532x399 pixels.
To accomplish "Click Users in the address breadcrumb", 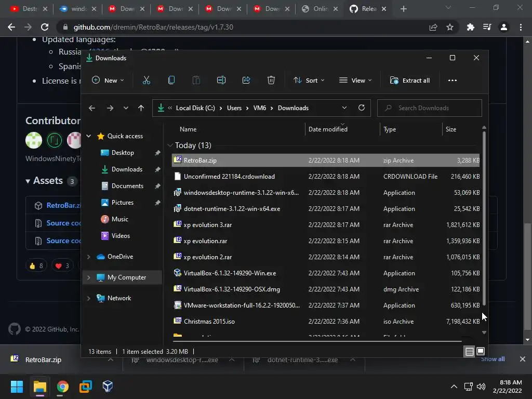I will [x=234, y=108].
